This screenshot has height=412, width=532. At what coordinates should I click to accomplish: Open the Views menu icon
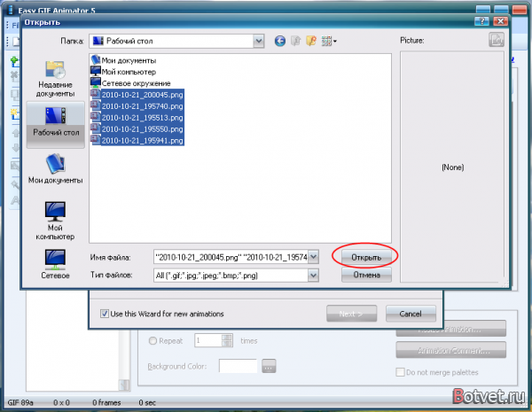click(329, 41)
